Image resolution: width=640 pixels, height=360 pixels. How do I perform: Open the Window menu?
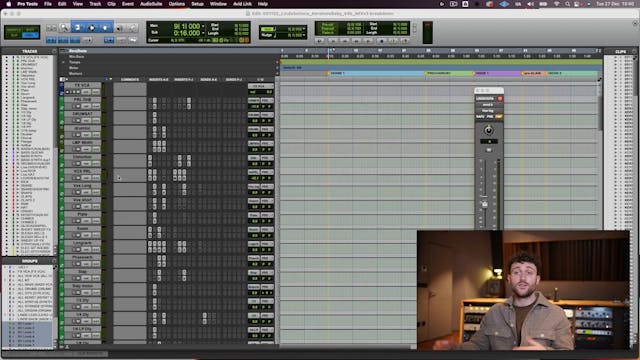pos(218,4)
